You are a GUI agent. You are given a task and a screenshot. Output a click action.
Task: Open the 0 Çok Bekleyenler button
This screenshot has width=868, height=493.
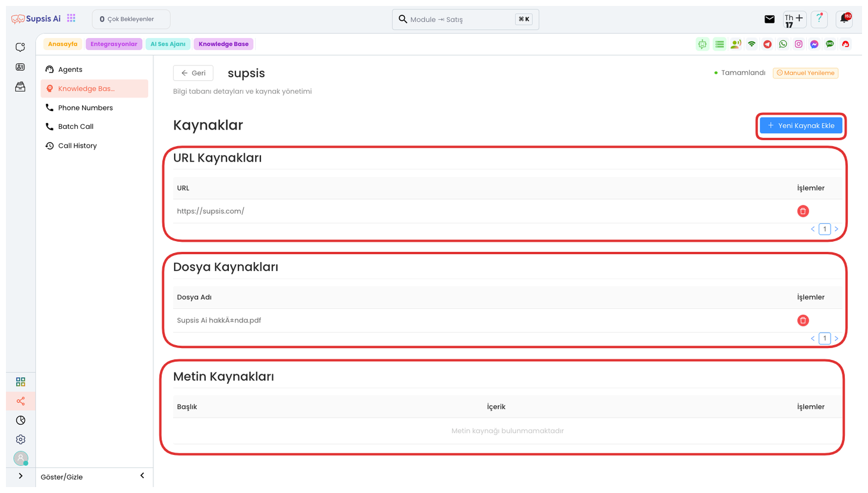coord(131,19)
